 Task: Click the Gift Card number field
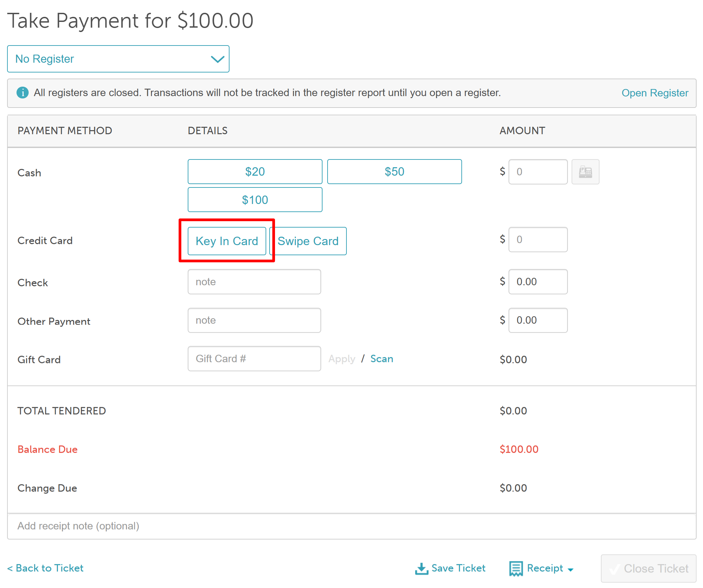click(254, 359)
